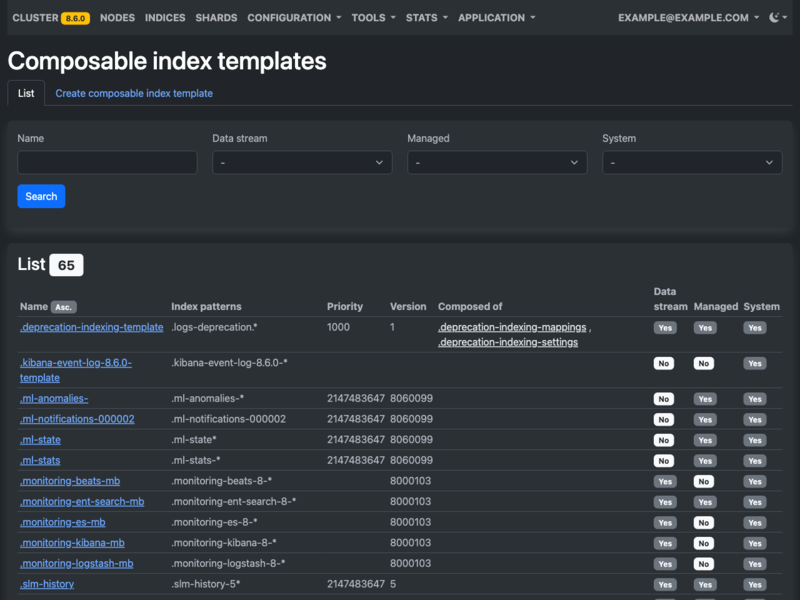Open the System filter dropdown
The height and width of the screenshot is (600, 800).
(691, 162)
